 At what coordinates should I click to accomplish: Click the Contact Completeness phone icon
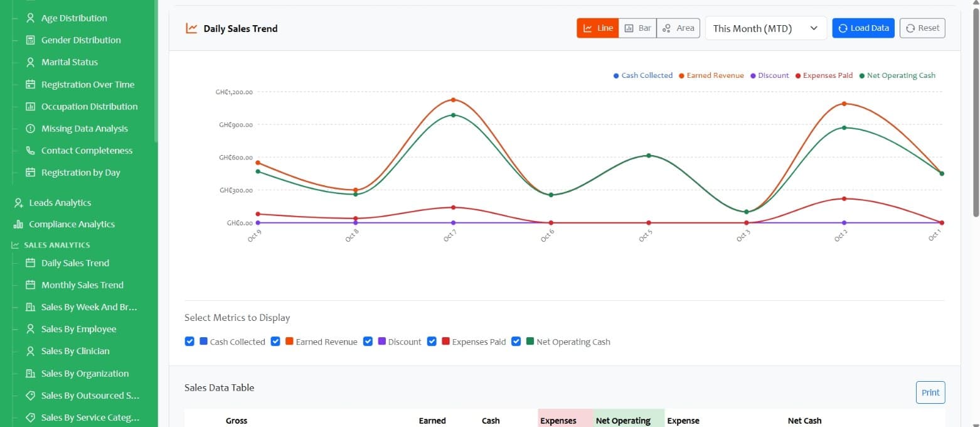[30, 151]
